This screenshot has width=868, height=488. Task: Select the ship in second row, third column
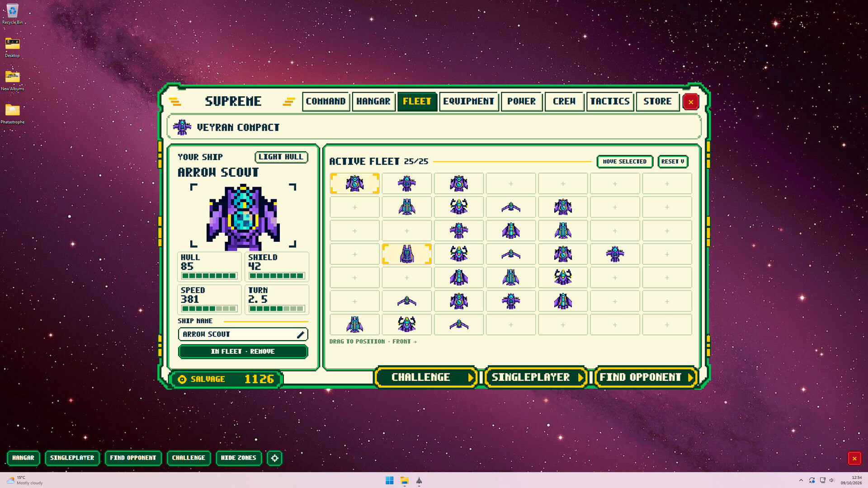point(458,207)
